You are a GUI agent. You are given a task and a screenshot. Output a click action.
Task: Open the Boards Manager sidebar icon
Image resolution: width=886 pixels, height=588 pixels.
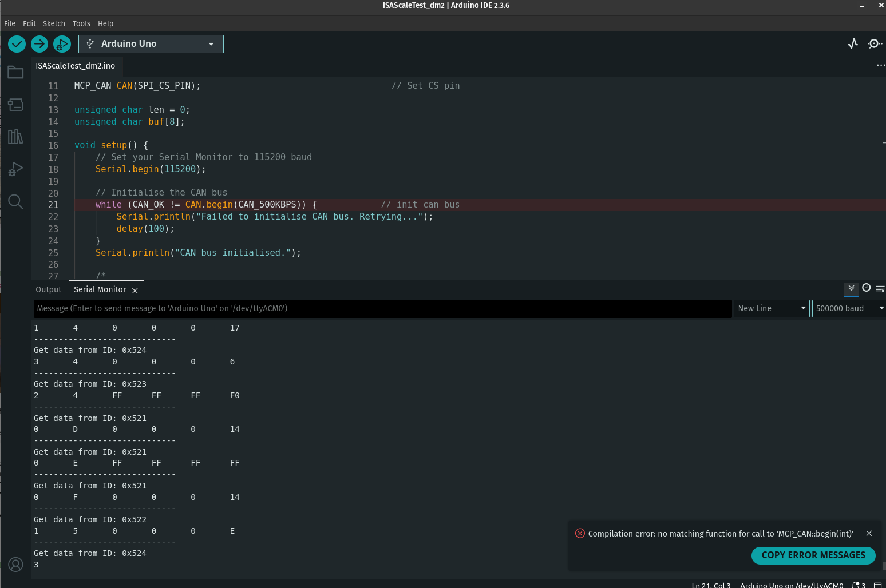(15, 105)
